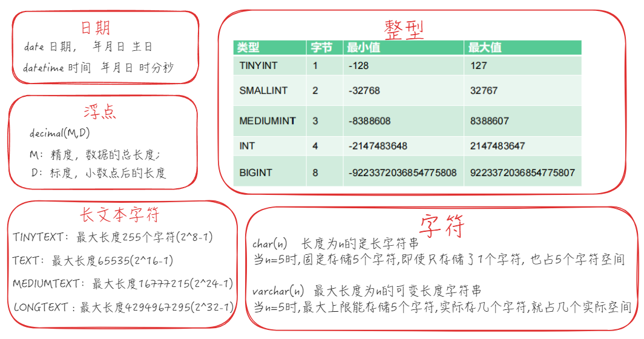Click byte value 3 in MEDIUMINT row
The height and width of the screenshot is (339, 644).
(324, 121)
